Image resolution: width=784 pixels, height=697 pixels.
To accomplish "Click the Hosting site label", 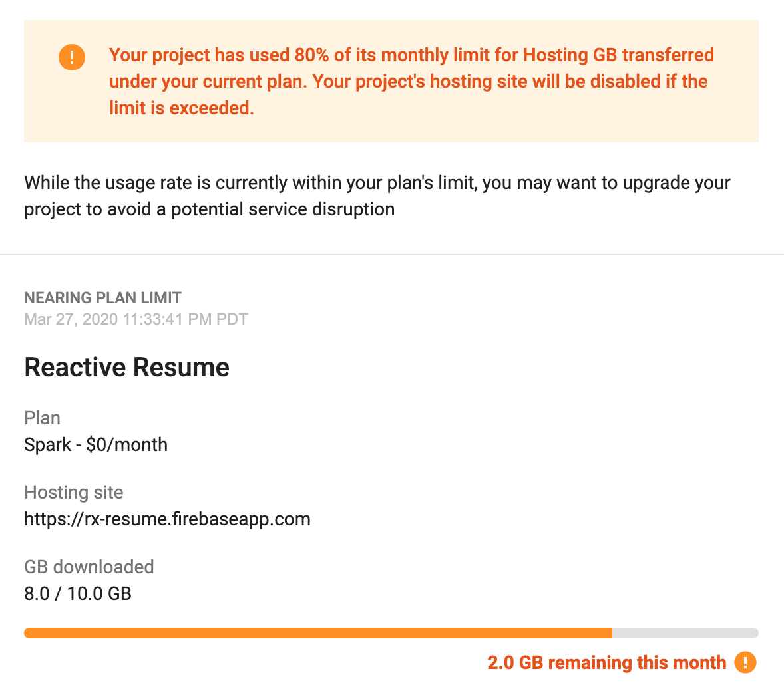I will 73,493.
